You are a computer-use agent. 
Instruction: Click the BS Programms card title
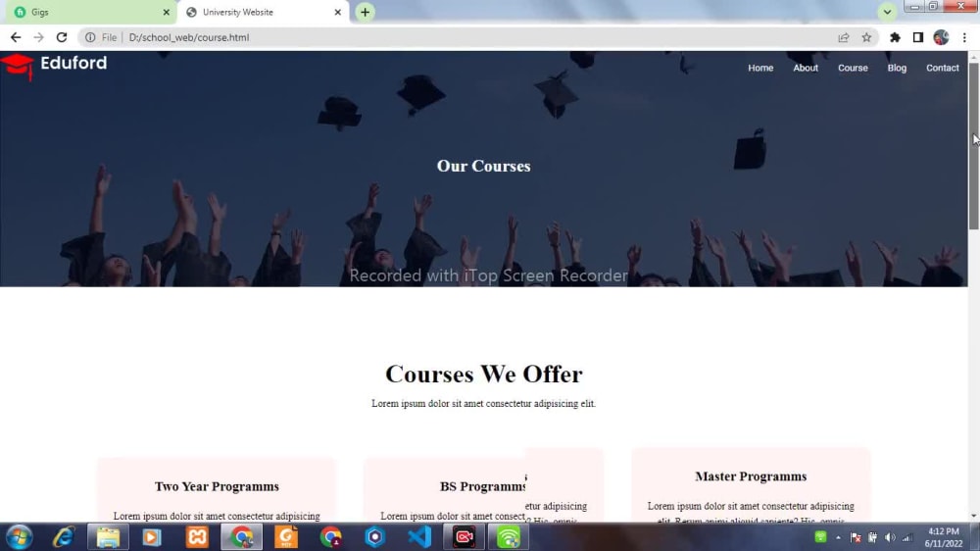(482, 486)
